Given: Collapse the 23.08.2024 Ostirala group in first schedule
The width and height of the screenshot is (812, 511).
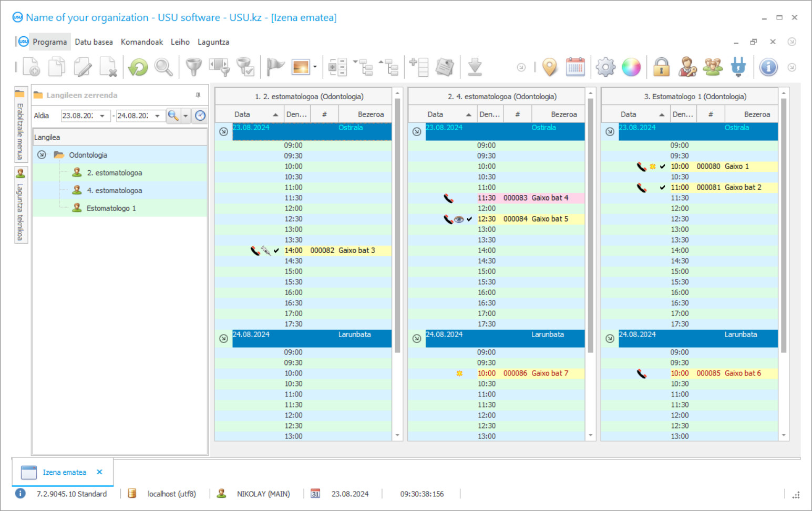Looking at the screenshot, I should (x=223, y=132).
